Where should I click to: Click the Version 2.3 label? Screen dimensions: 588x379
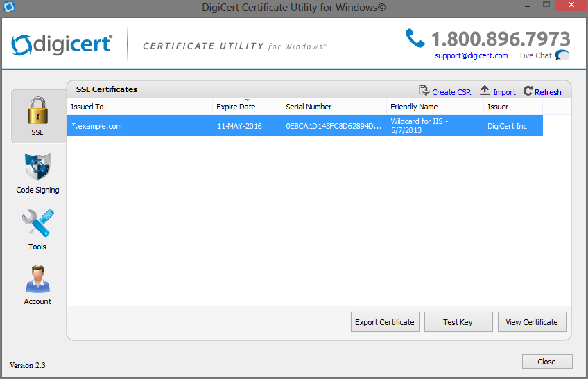(x=27, y=365)
